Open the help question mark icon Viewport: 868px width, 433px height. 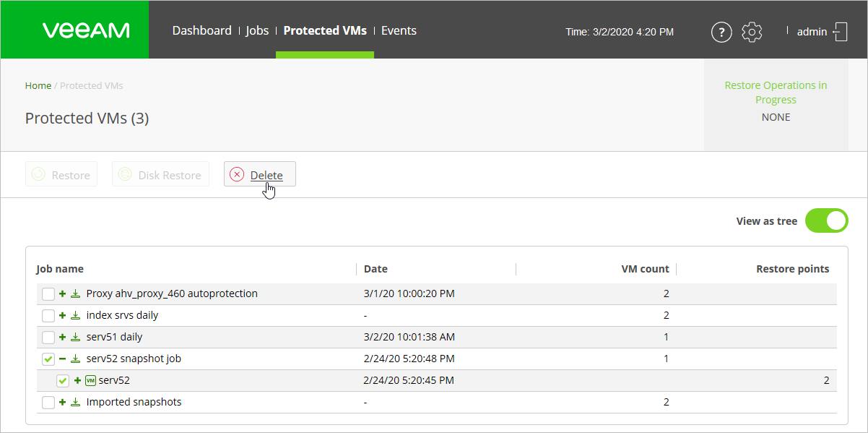click(x=721, y=32)
